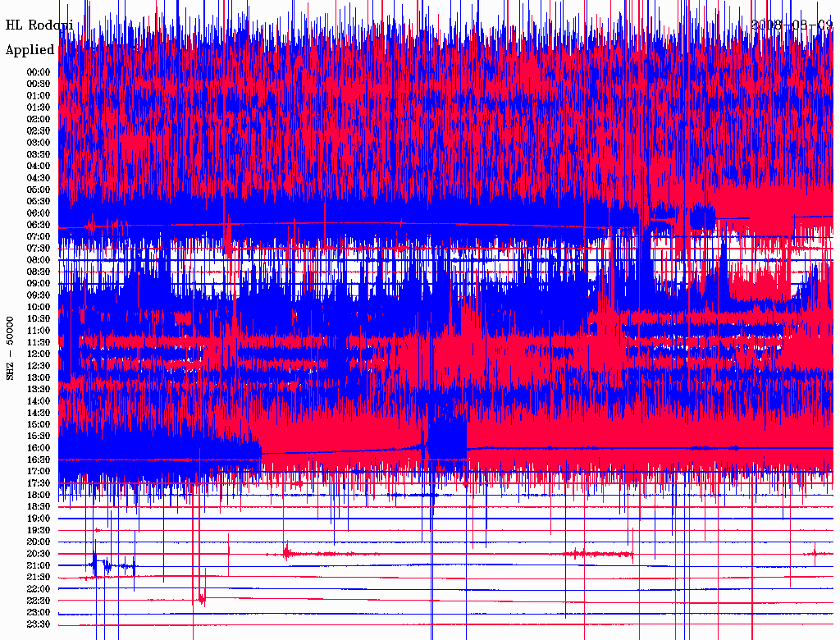
Task: Choose the 11:00 time label
Action: (39, 330)
